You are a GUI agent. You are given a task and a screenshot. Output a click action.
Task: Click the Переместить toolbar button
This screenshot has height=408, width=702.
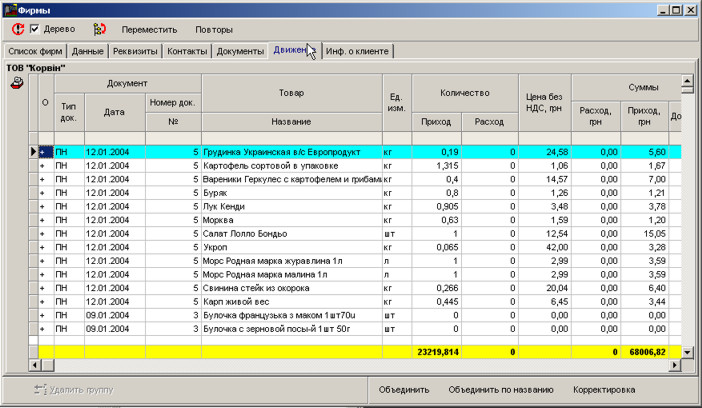tap(148, 29)
